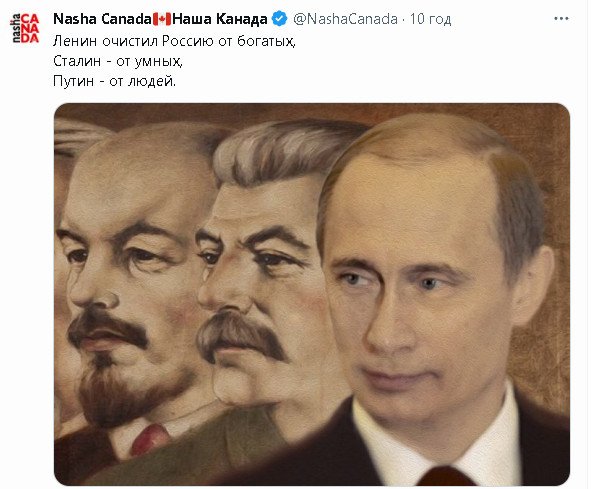593x489 pixels.
Task: Click the first tweet line about "богатых"
Action: [x=174, y=41]
